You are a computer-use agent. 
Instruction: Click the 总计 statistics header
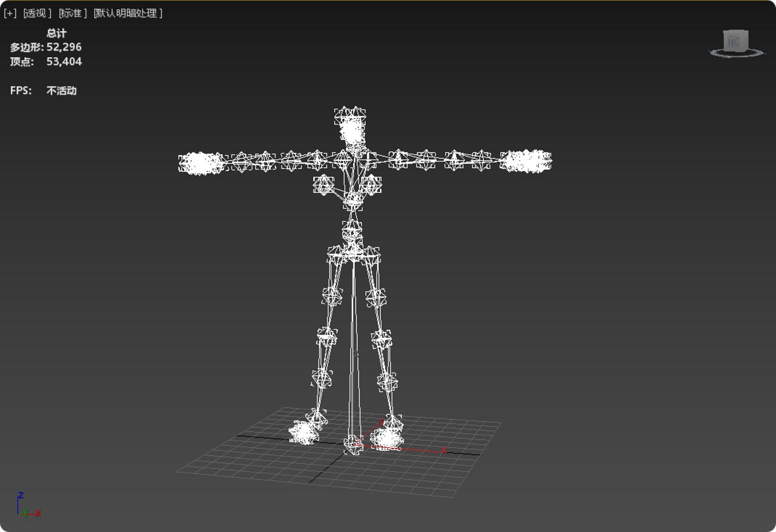(56, 33)
